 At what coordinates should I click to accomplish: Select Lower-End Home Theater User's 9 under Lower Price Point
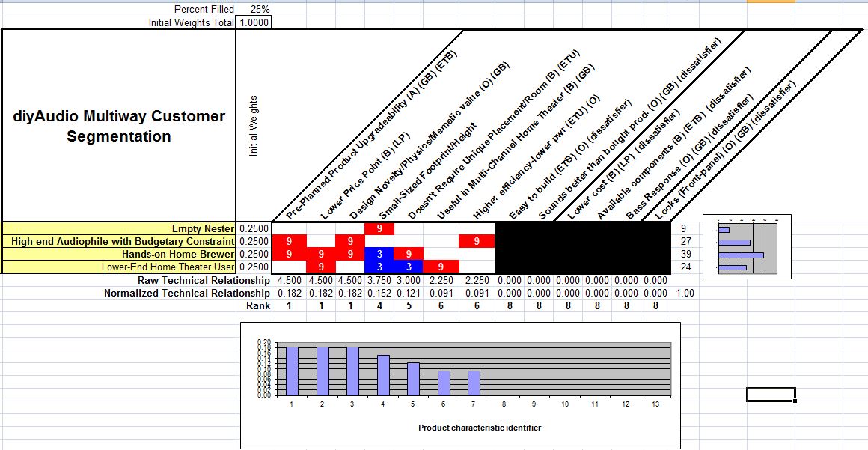(x=321, y=267)
